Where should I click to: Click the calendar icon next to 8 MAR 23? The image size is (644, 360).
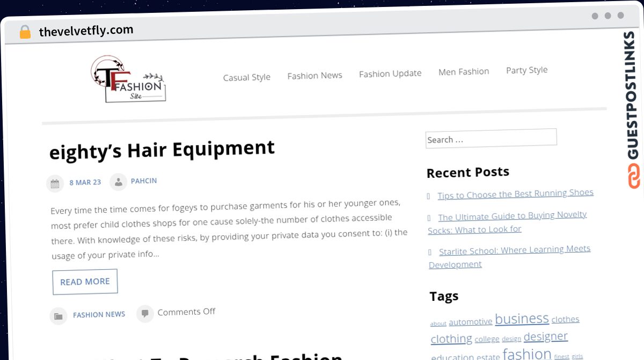click(x=55, y=183)
